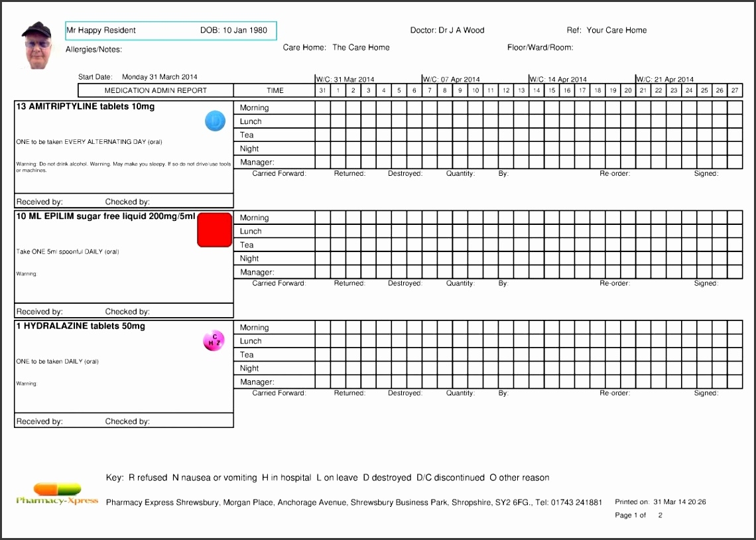Select the 13 AMITRIPTYLINE tablets 10mg heading

[x=86, y=107]
